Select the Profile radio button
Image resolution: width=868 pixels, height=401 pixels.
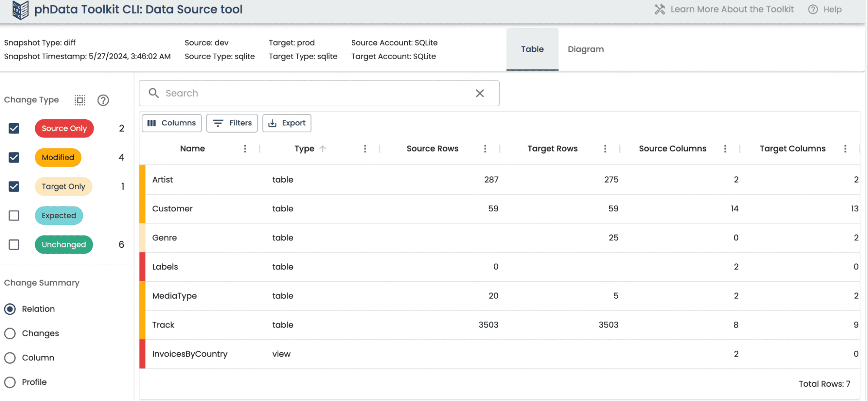pos(10,382)
